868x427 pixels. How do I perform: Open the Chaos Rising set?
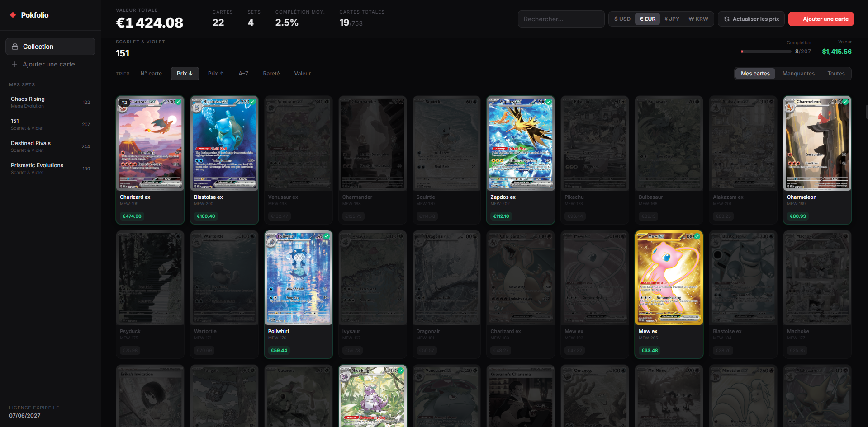coord(50,102)
